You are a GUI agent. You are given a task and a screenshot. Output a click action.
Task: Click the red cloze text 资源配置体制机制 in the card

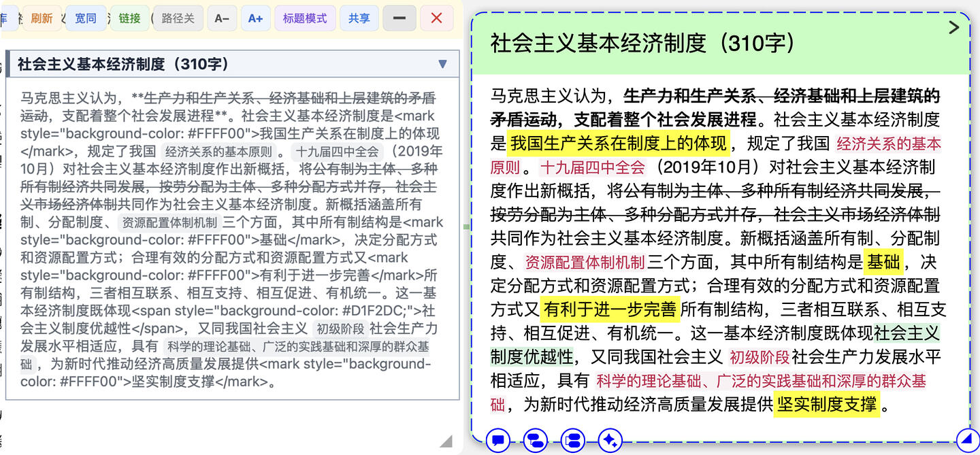[585, 262]
